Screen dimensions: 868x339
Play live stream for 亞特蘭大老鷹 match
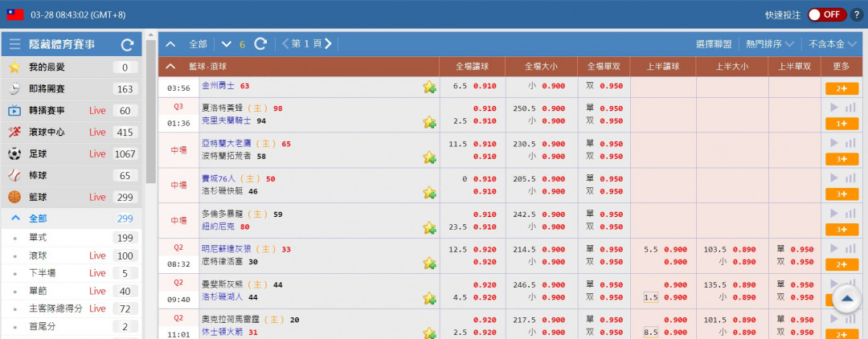pos(834,143)
